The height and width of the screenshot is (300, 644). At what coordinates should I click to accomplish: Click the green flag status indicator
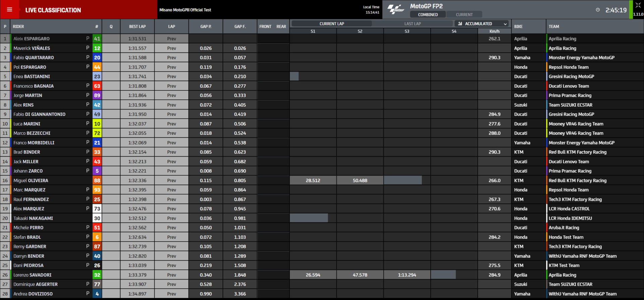coord(631,9)
